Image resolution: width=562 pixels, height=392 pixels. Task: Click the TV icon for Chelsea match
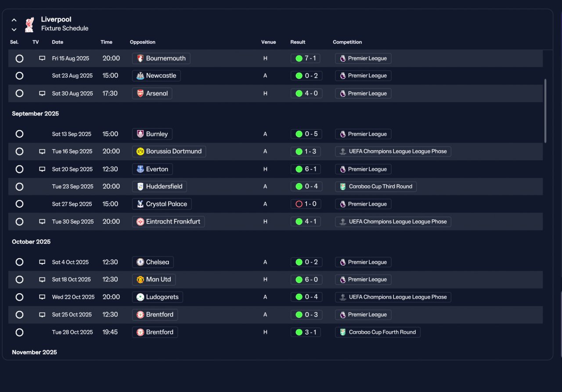click(x=42, y=262)
